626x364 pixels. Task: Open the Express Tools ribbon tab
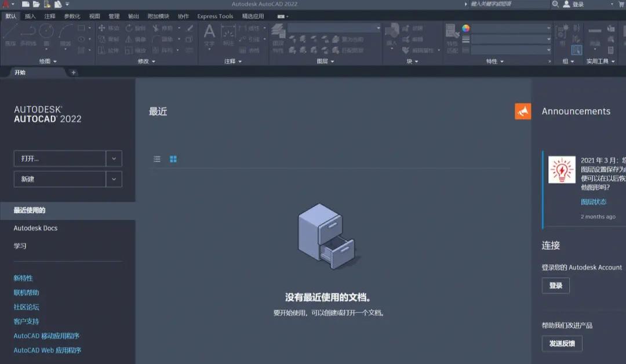(214, 16)
